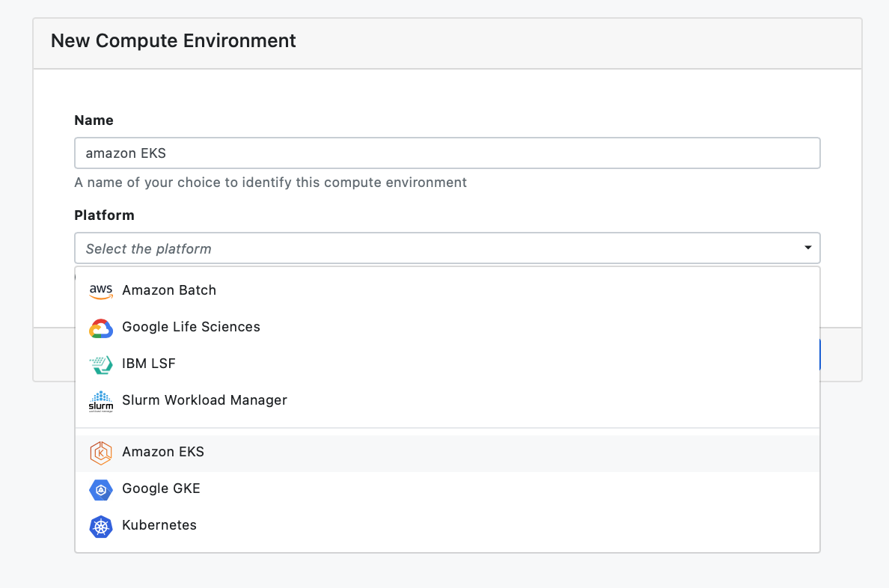Choose Amazon EKS from the dropdown list
The image size is (889, 588).
[x=163, y=452]
